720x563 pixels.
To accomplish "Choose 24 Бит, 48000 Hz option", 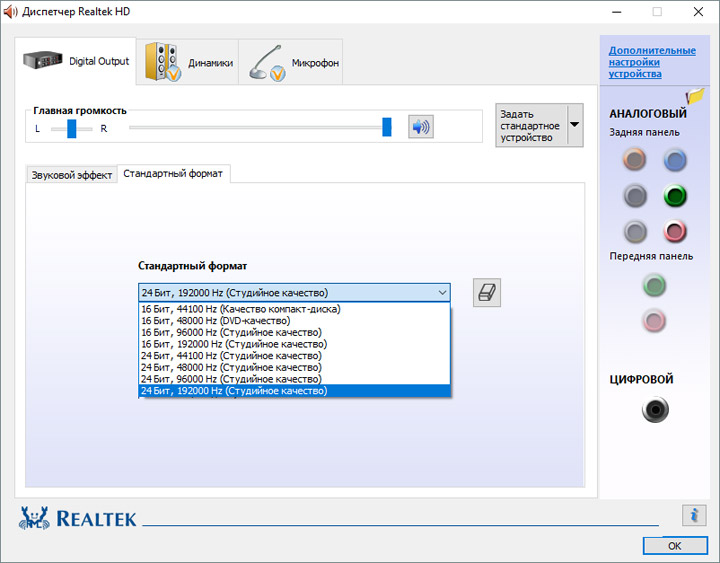I will [x=294, y=367].
